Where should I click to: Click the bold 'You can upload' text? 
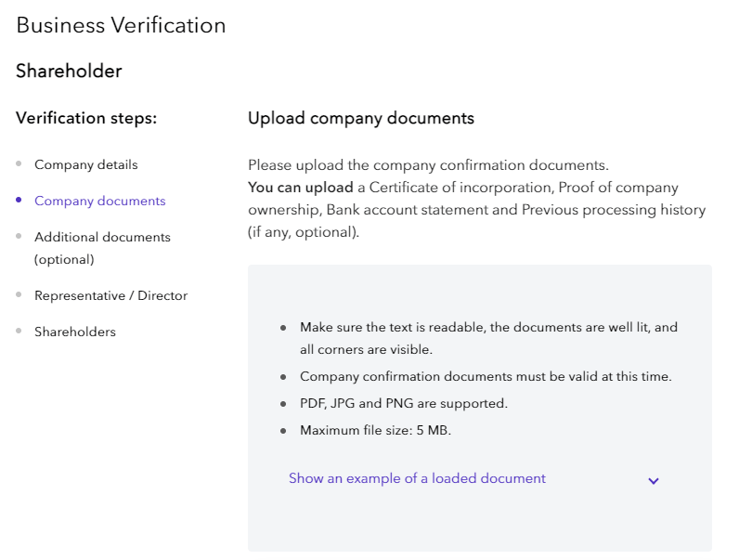[301, 188]
